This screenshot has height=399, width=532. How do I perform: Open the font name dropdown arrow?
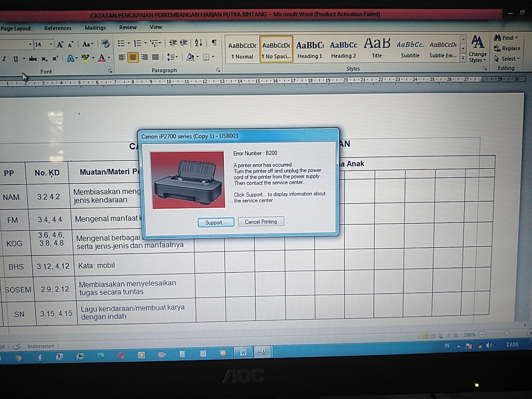click(x=30, y=44)
